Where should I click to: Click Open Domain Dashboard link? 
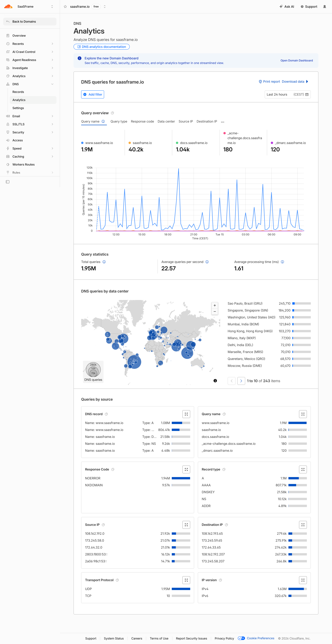click(296, 61)
